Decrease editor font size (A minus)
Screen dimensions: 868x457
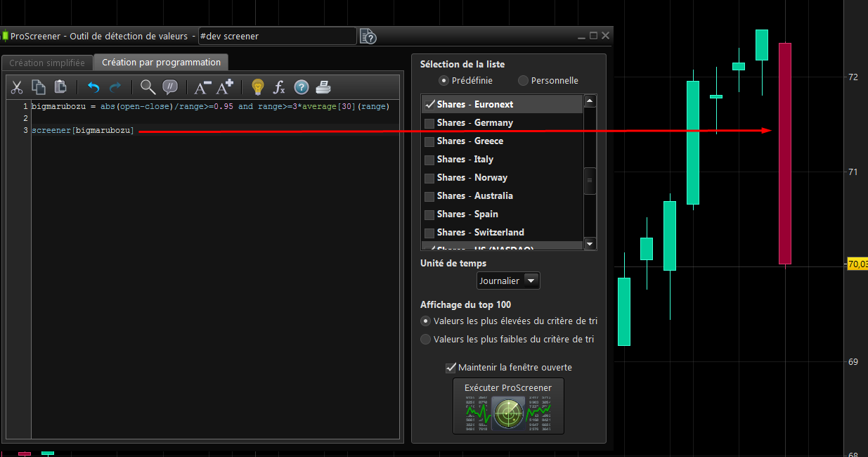tap(202, 87)
